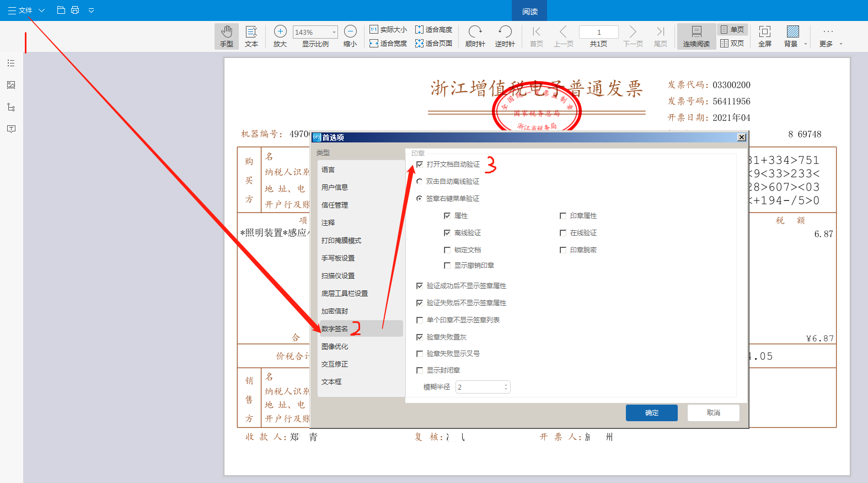
Task: Toggle the 离线验证 checkbox
Action: click(447, 233)
